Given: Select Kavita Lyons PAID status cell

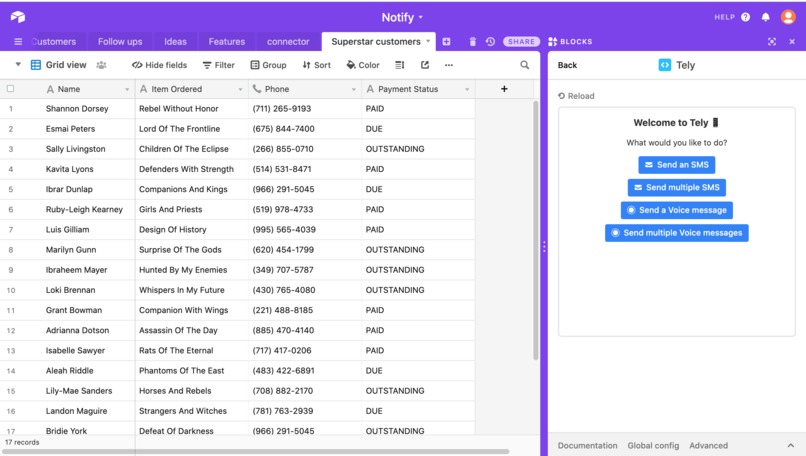Looking at the screenshot, I should point(418,169).
